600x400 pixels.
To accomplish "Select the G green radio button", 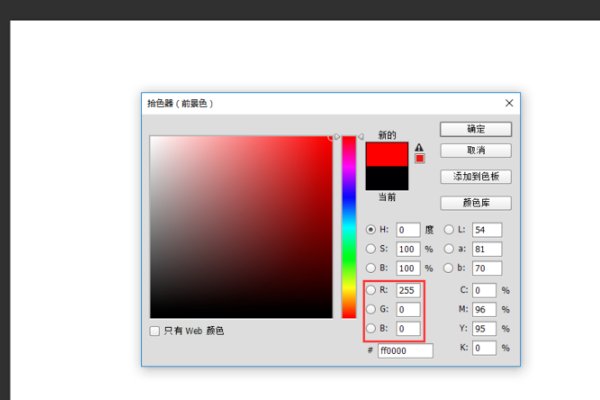I will 371,309.
